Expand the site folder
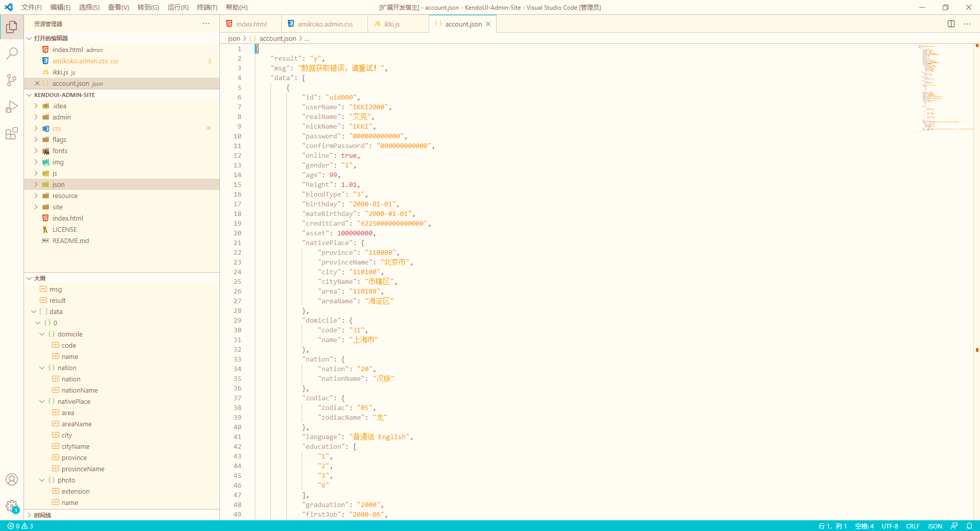980x531 pixels. tap(121, 207)
